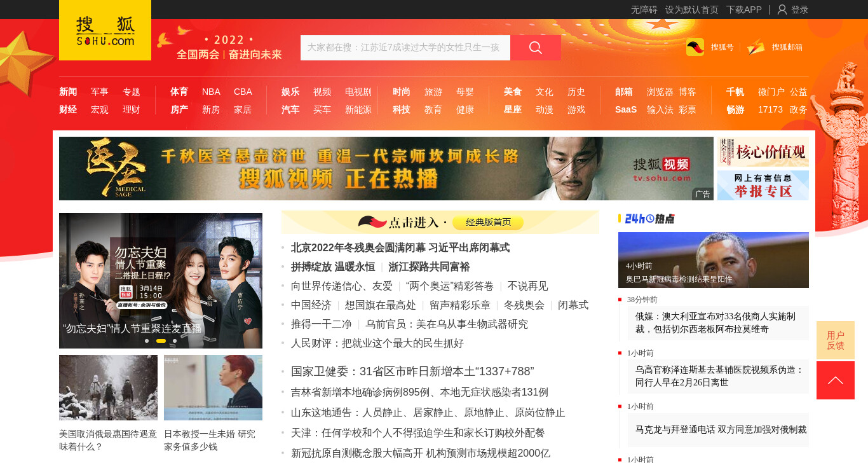Click the 经典版首页 button
The height and width of the screenshot is (463, 868).
click(488, 222)
